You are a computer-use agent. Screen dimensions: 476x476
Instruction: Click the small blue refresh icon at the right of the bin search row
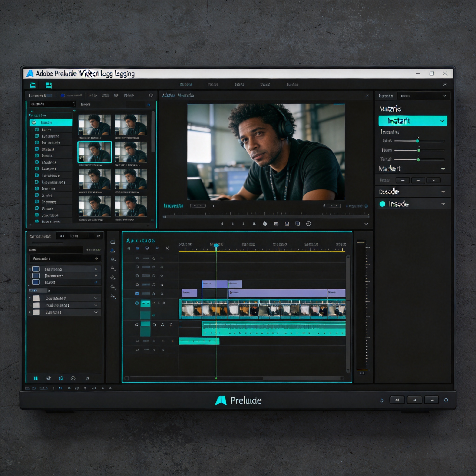[149, 105]
